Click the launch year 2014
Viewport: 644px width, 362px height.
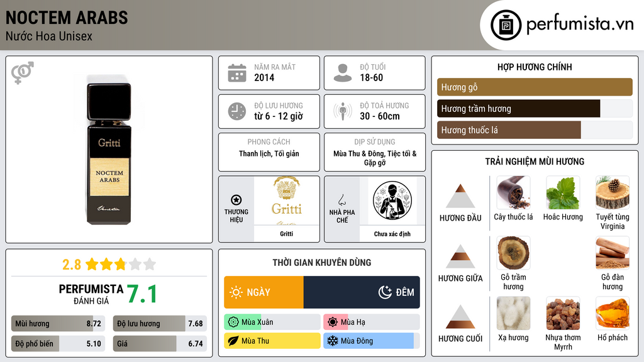(264, 77)
